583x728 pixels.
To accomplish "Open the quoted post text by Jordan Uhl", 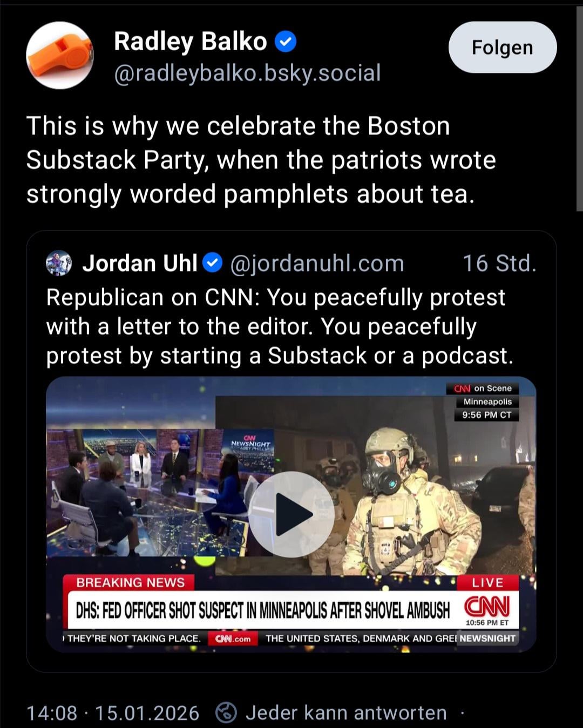I will point(280,326).
